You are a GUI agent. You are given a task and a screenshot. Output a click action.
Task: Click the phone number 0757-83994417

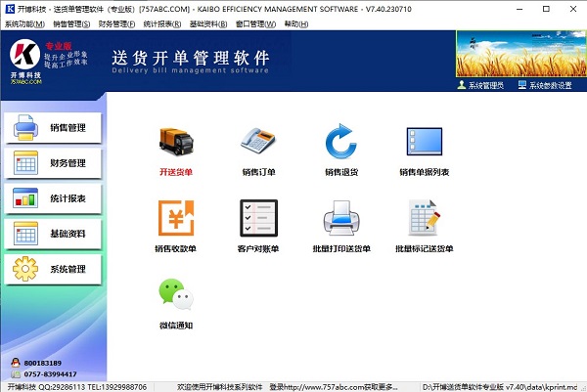[x=50, y=374]
